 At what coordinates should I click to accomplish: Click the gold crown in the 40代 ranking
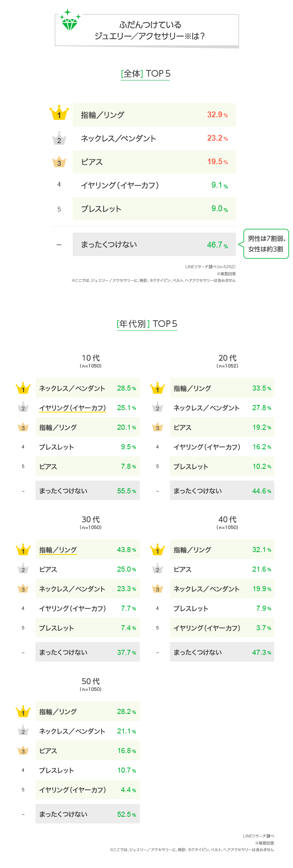pyautogui.click(x=157, y=550)
